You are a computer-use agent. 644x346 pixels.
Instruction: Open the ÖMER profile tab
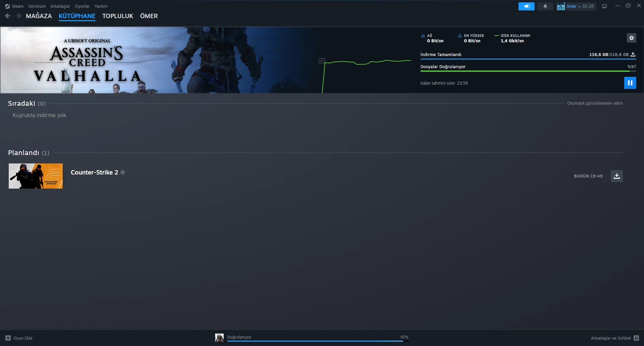click(149, 16)
